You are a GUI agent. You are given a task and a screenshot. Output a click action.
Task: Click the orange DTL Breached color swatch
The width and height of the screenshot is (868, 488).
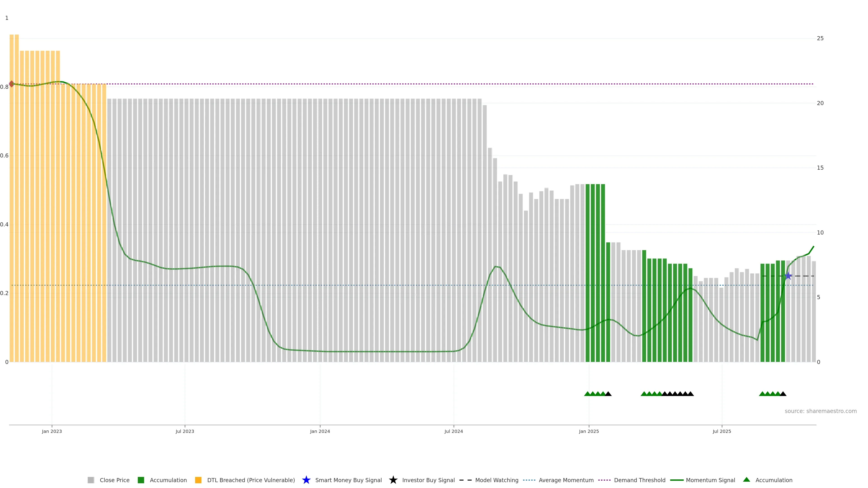tap(198, 480)
